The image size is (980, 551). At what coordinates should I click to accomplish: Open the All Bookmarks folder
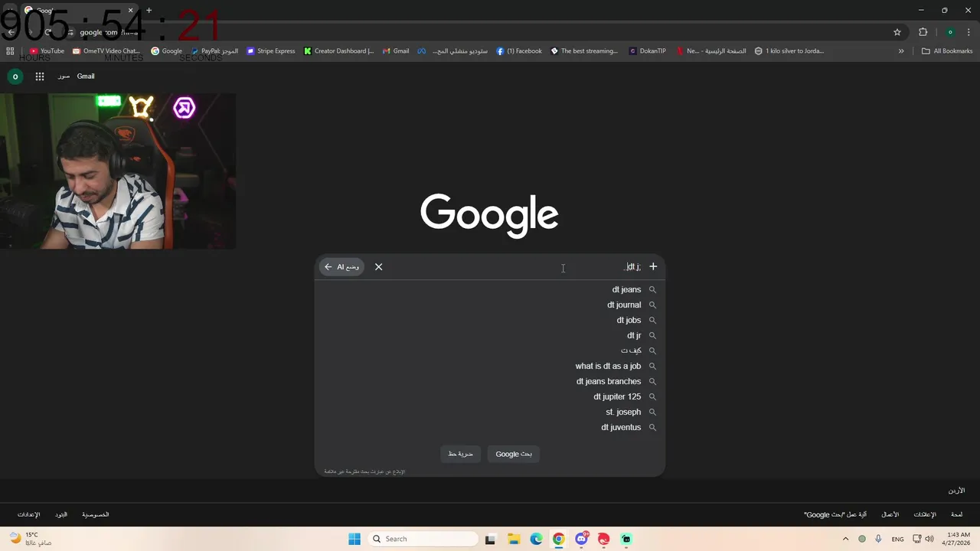(x=947, y=51)
